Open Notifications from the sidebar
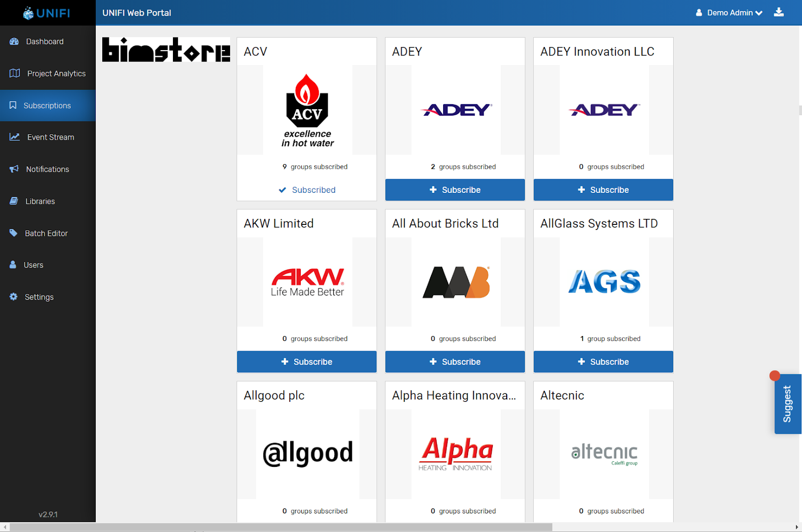Screen dimensions: 802x532 pos(48,169)
